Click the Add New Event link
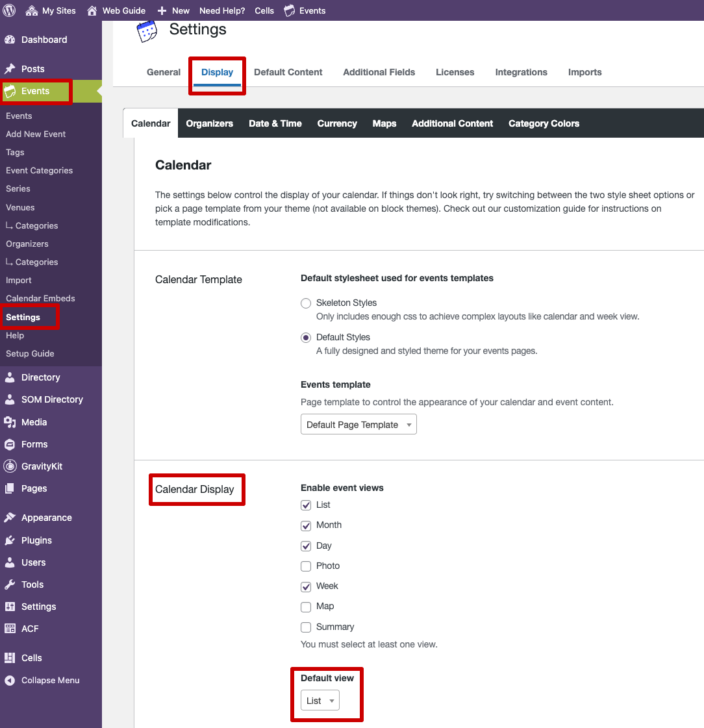Screen dimensions: 704x728 [x=36, y=134]
